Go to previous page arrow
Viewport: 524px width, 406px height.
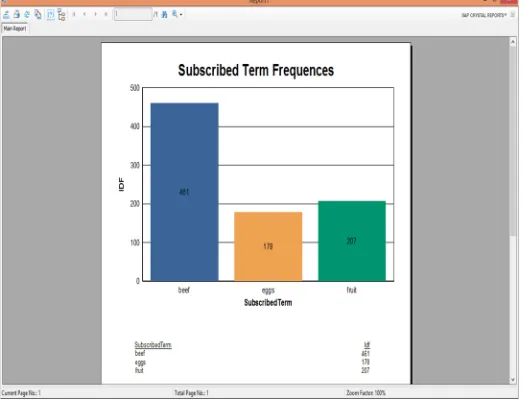click(x=85, y=14)
